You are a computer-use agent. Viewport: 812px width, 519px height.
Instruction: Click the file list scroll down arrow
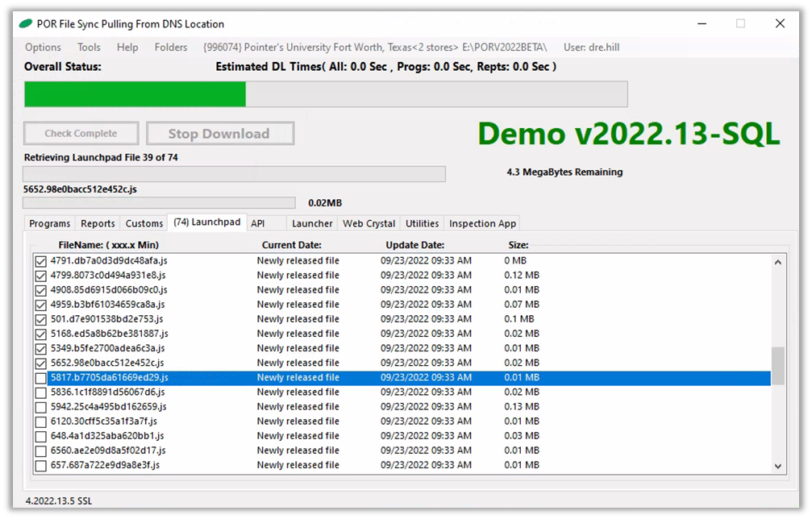click(x=777, y=466)
